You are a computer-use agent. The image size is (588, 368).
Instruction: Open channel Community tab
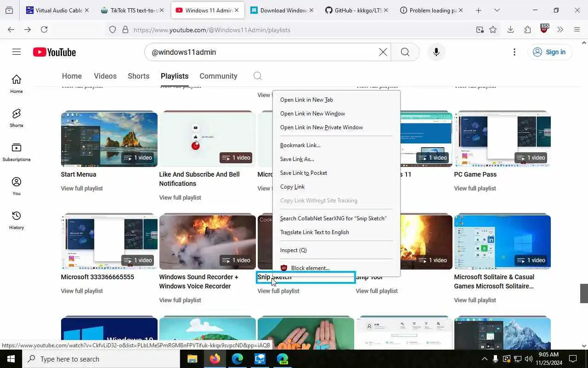point(218,76)
